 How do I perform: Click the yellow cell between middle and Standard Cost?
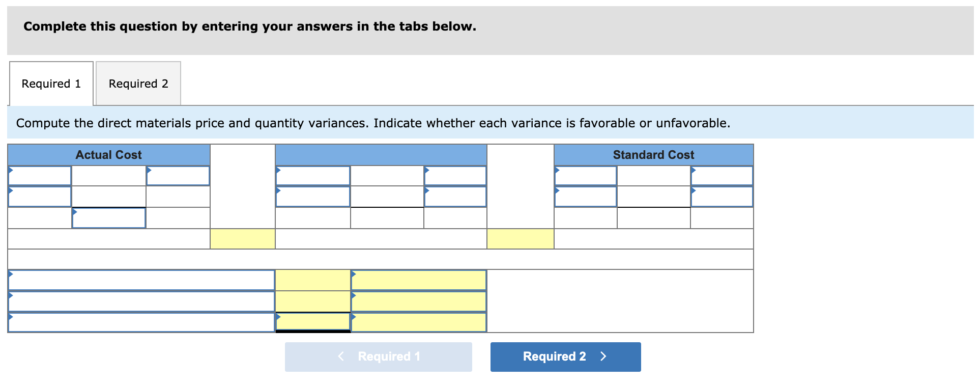pos(520,238)
